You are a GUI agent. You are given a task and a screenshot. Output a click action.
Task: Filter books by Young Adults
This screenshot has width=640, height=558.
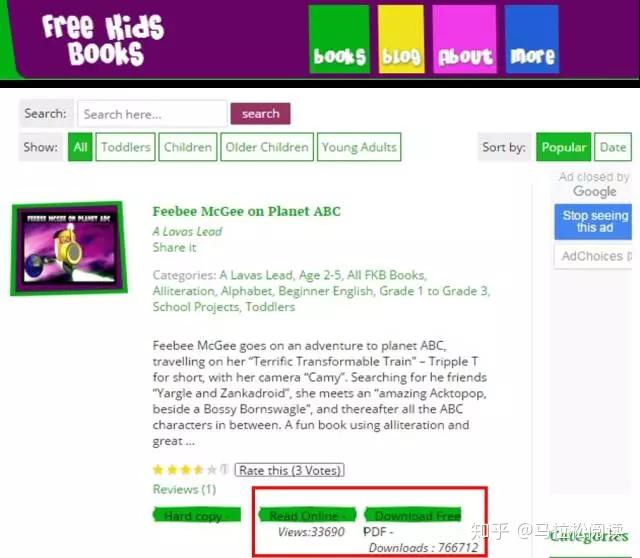click(359, 147)
